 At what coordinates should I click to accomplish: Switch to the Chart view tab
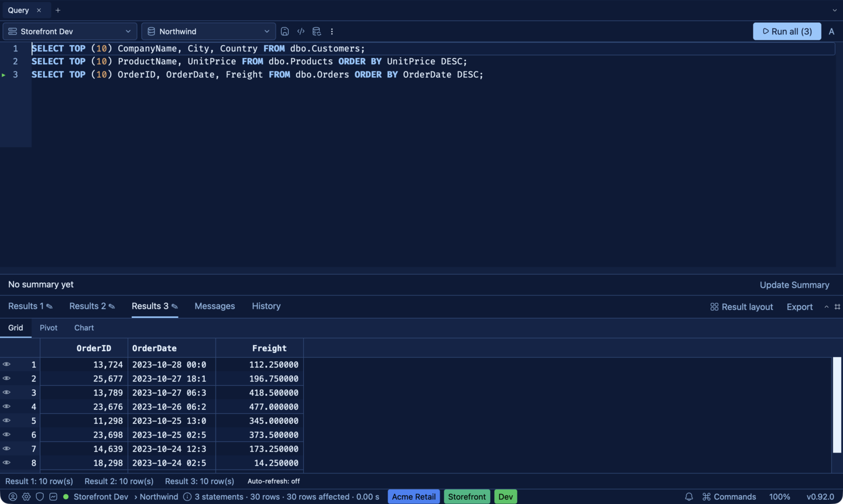84,328
